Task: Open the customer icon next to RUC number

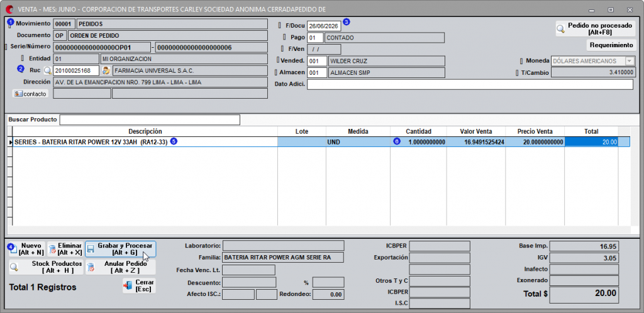Action: tap(106, 70)
